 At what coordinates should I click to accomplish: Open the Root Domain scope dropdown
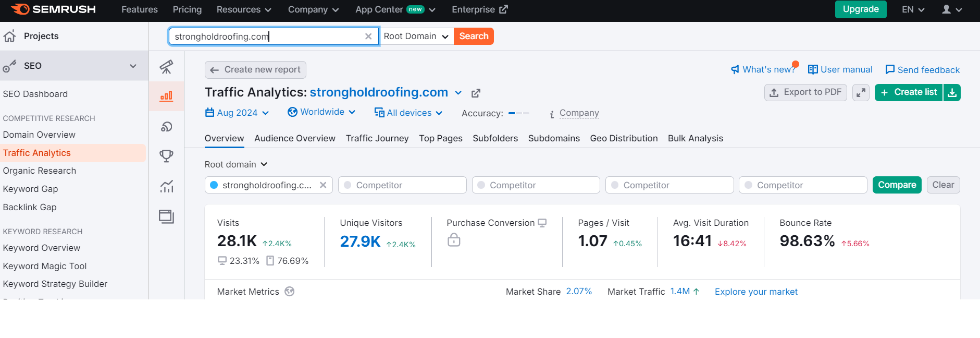(416, 37)
